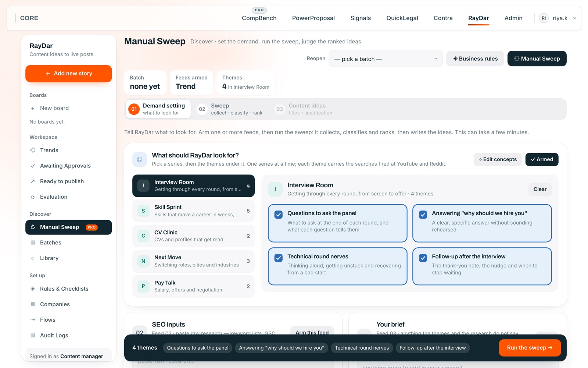
Task: Toggle the Armed button off
Action: (x=542, y=159)
